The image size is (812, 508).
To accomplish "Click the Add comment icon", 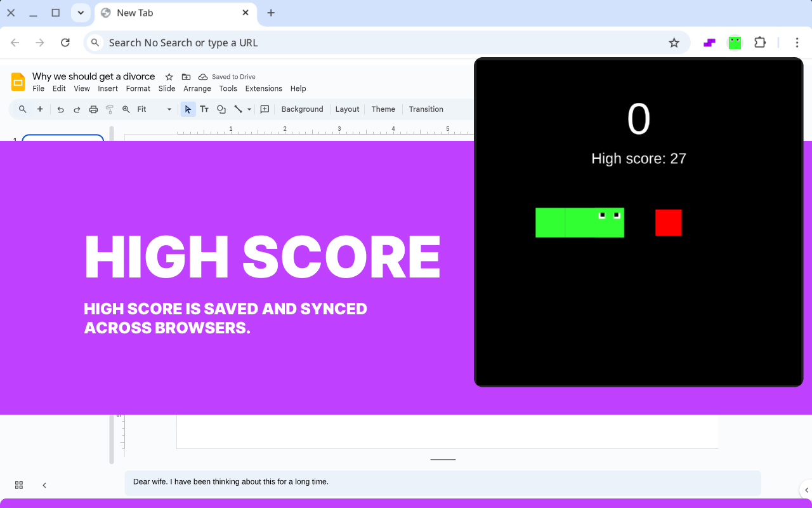I will [x=265, y=109].
